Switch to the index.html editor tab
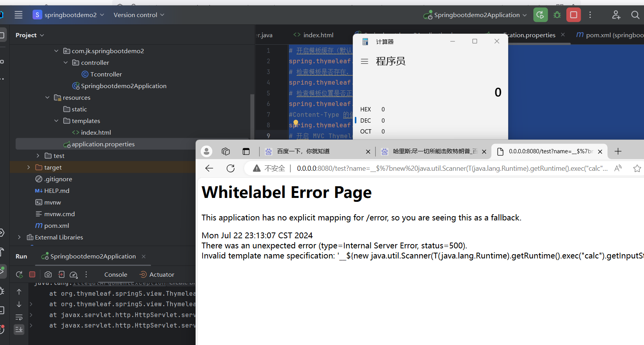Image resolution: width=644 pixels, height=345 pixels. pos(313,35)
